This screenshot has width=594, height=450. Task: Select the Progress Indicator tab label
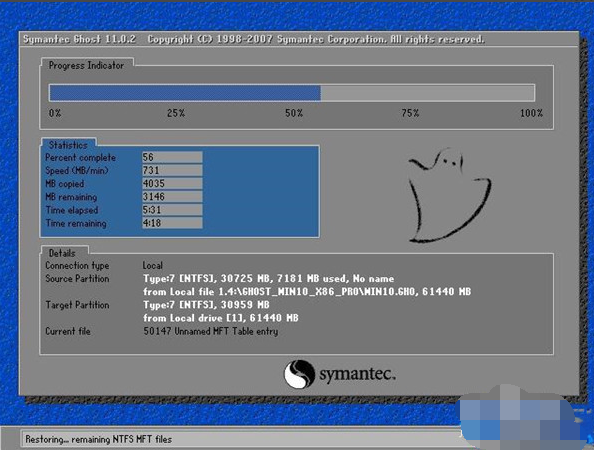coord(86,66)
